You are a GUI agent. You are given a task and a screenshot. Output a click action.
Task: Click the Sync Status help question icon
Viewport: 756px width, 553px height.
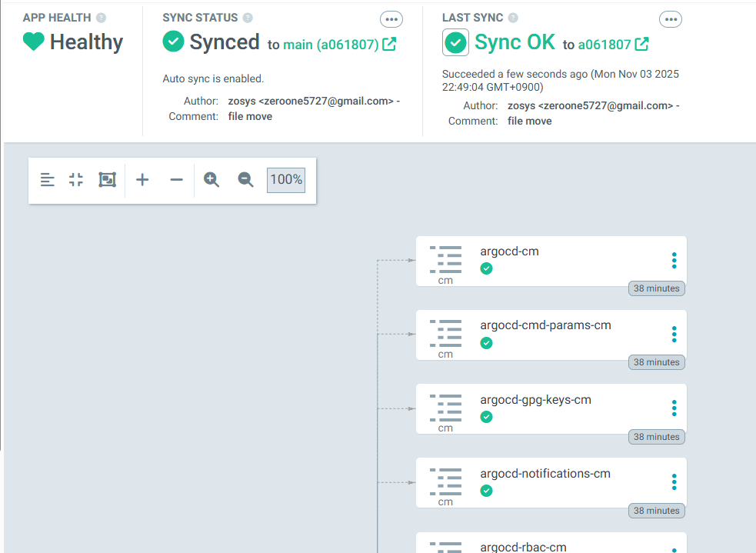pos(248,18)
